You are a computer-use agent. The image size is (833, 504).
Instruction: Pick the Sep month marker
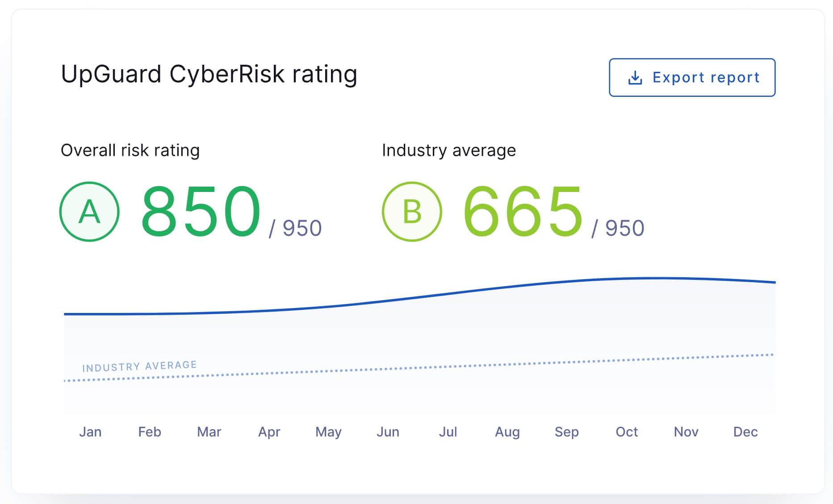click(x=567, y=432)
